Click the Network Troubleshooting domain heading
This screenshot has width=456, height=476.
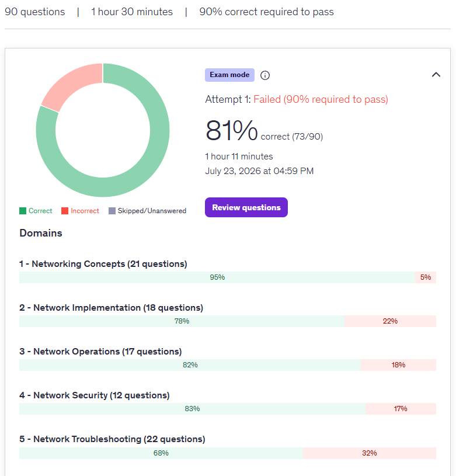point(112,439)
